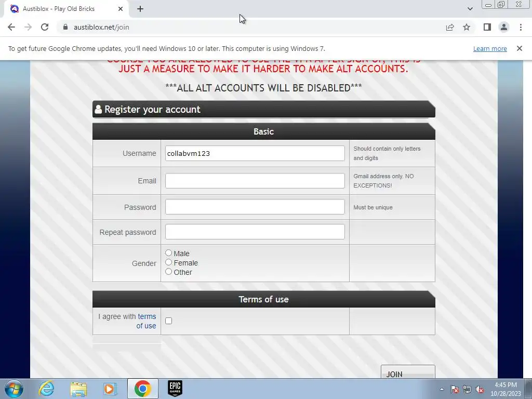Image resolution: width=532 pixels, height=399 pixels.
Task: Switch to Chrome in the taskbar
Action: (x=142, y=389)
